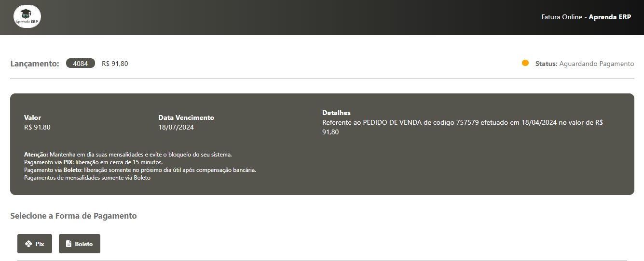
Task: Click the Atenção warning line
Action: [128, 155]
